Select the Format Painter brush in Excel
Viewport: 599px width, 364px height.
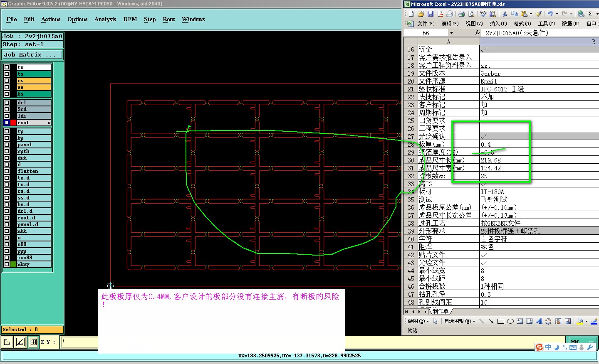(539, 14)
